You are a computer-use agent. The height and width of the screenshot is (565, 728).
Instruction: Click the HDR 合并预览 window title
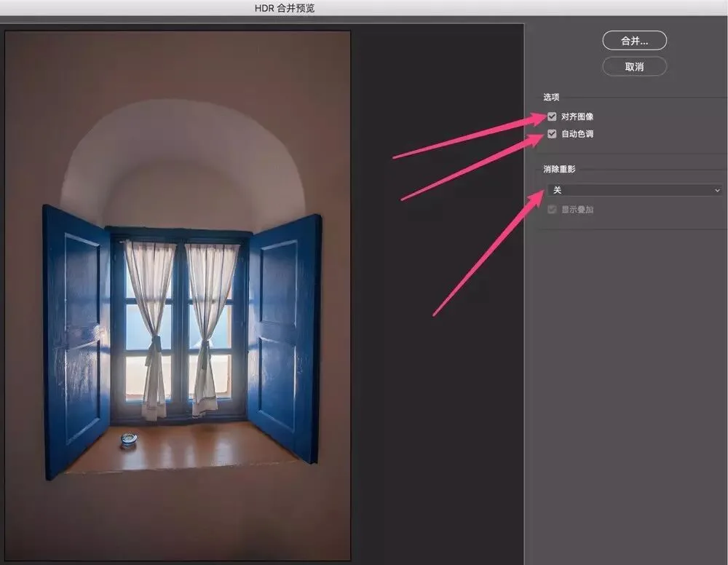[x=285, y=8]
